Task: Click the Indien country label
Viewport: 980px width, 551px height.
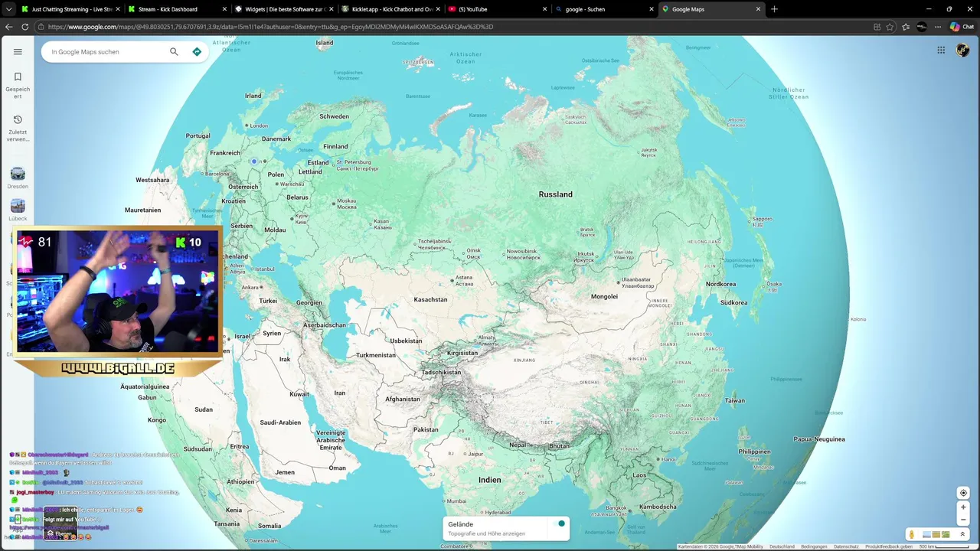Action: click(x=490, y=480)
